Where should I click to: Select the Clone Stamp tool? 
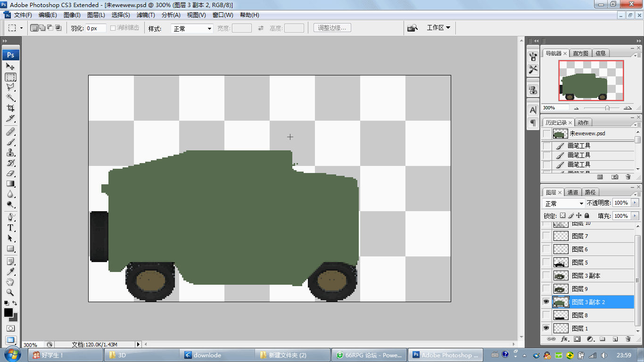pyautogui.click(x=10, y=152)
